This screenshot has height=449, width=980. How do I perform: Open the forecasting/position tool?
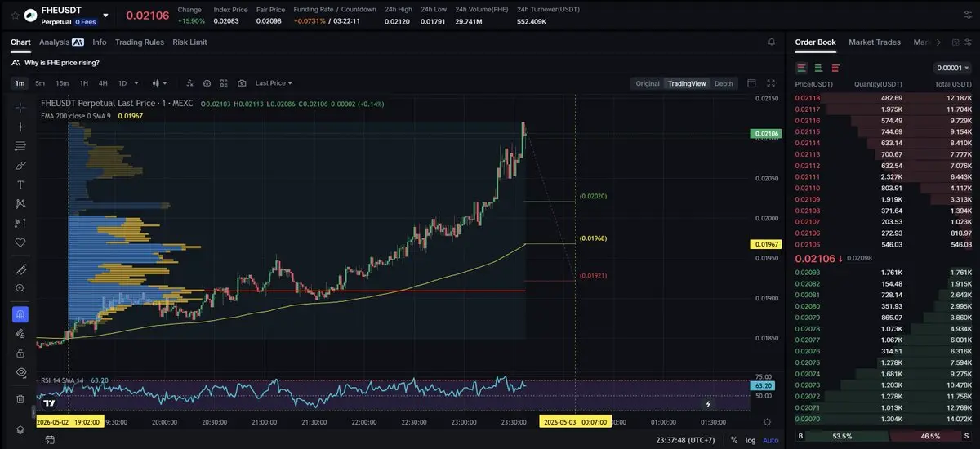[x=20, y=223]
